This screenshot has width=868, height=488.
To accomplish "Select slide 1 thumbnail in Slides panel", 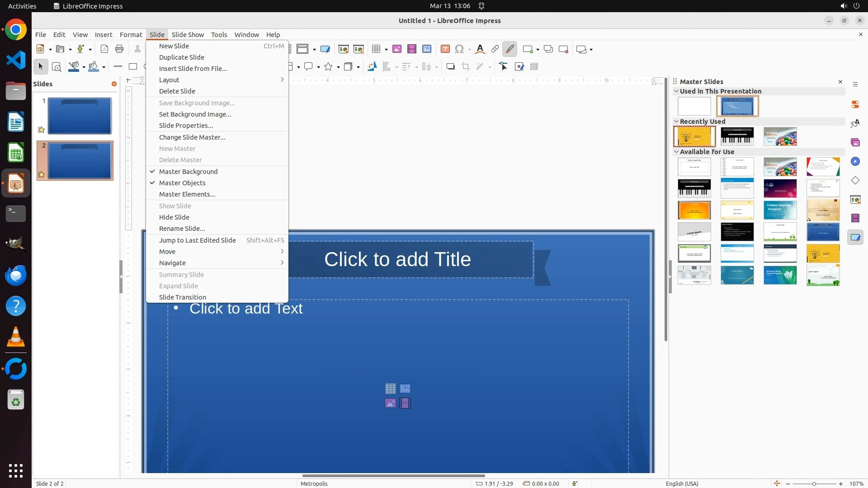I will (x=80, y=116).
